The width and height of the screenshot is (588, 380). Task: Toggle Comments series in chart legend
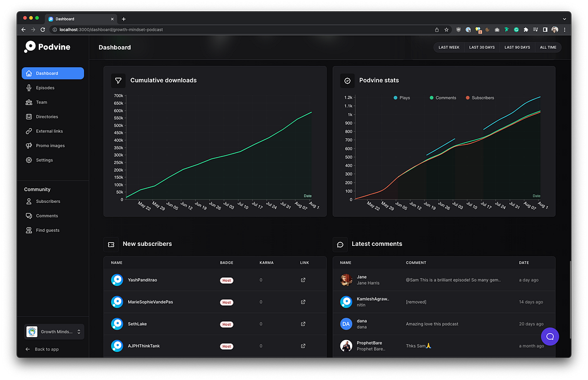click(443, 98)
